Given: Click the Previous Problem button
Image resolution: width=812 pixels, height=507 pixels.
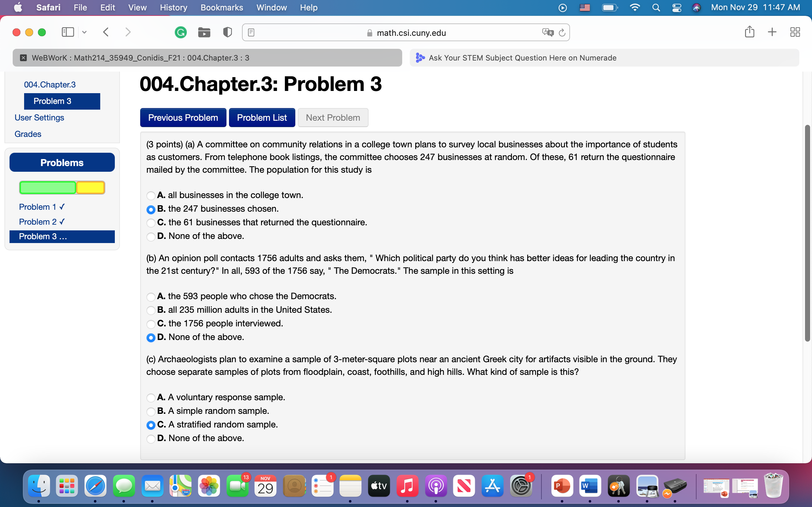Looking at the screenshot, I should click(x=183, y=117).
